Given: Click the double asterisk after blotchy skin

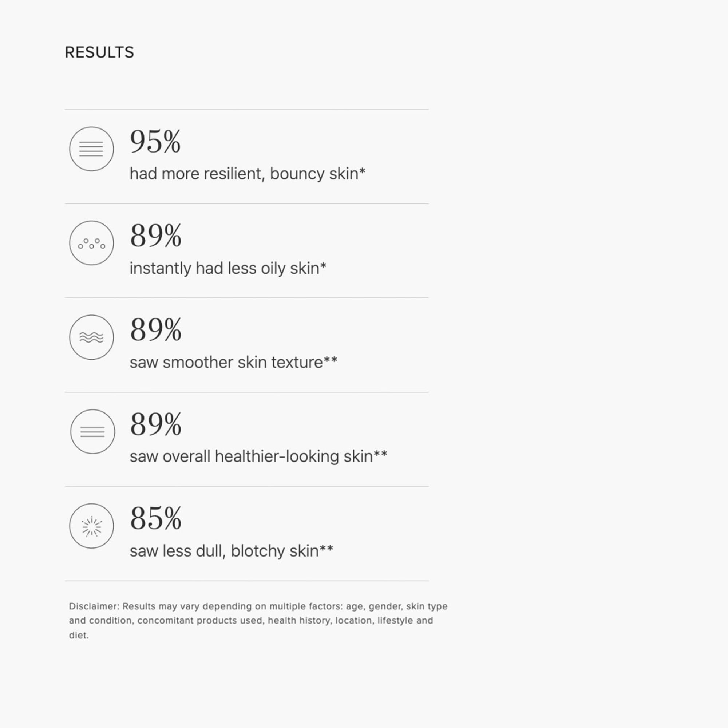Looking at the screenshot, I should pyautogui.click(x=327, y=548).
